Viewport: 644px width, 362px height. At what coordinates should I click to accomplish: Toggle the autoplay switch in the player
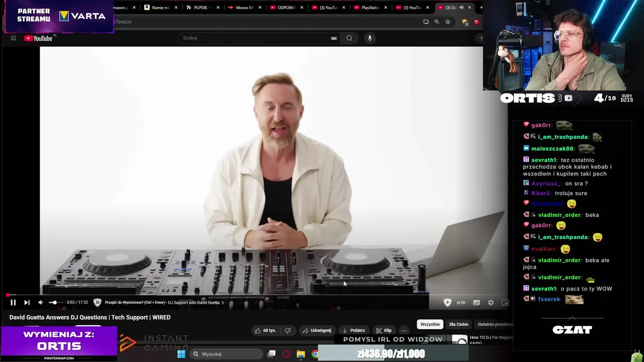461,303
